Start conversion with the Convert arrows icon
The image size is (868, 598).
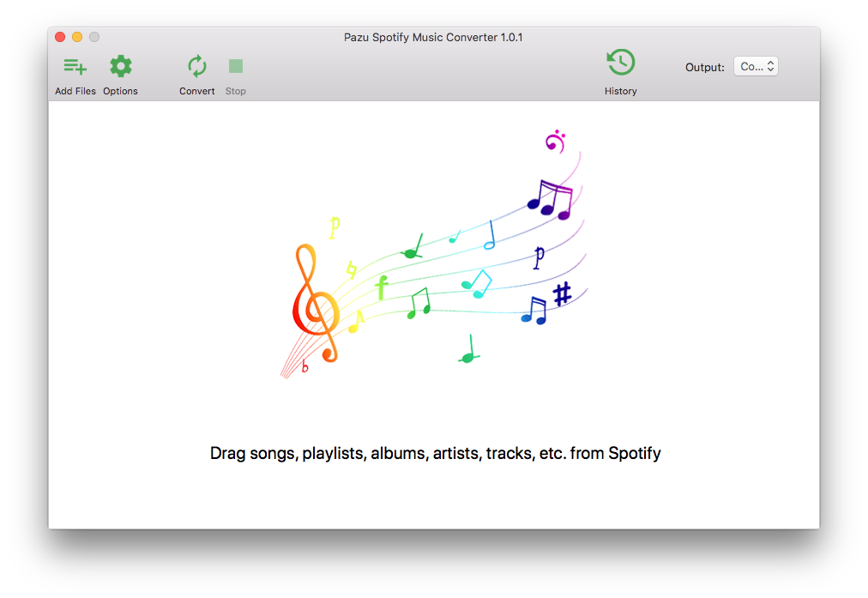coord(196,67)
